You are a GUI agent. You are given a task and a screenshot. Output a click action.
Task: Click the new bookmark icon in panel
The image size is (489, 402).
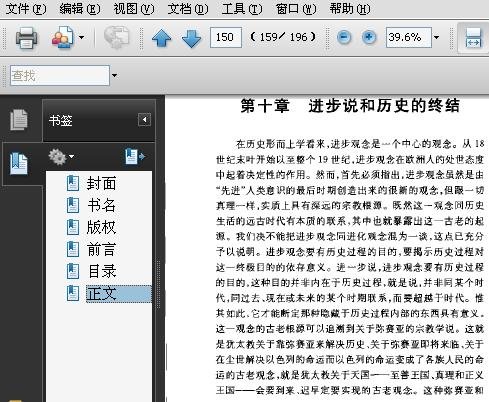(x=135, y=156)
